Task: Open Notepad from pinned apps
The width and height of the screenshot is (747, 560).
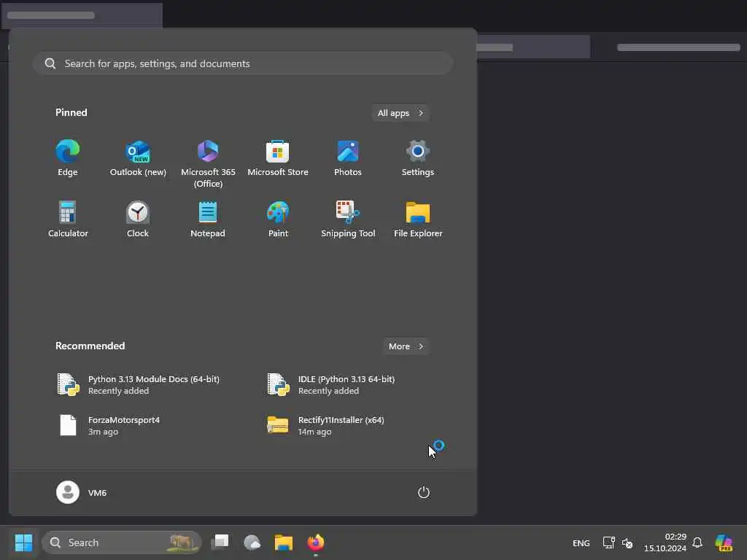Action: click(x=208, y=219)
